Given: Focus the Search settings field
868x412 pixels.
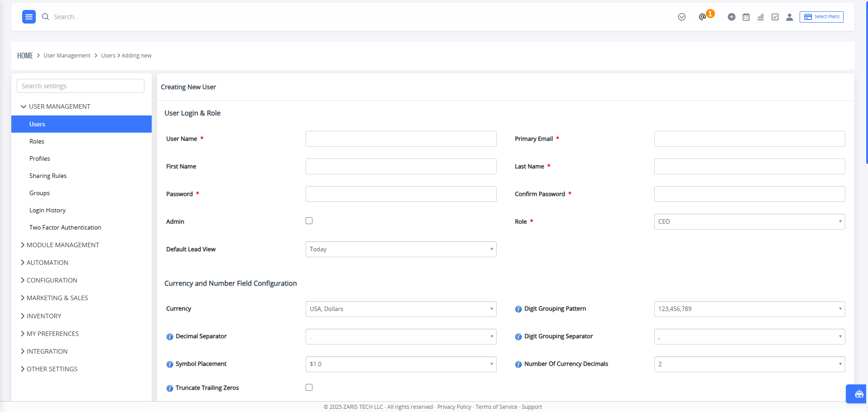Looking at the screenshot, I should tap(81, 86).
